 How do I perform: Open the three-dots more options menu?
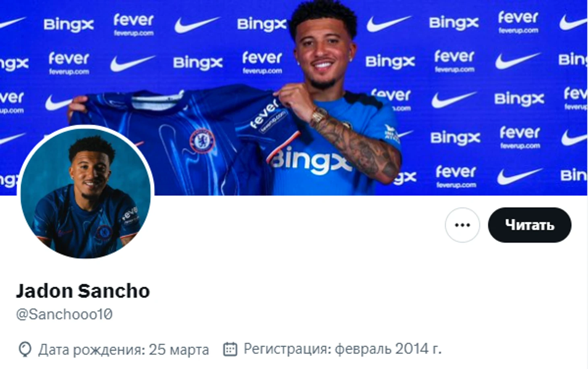pyautogui.click(x=462, y=225)
